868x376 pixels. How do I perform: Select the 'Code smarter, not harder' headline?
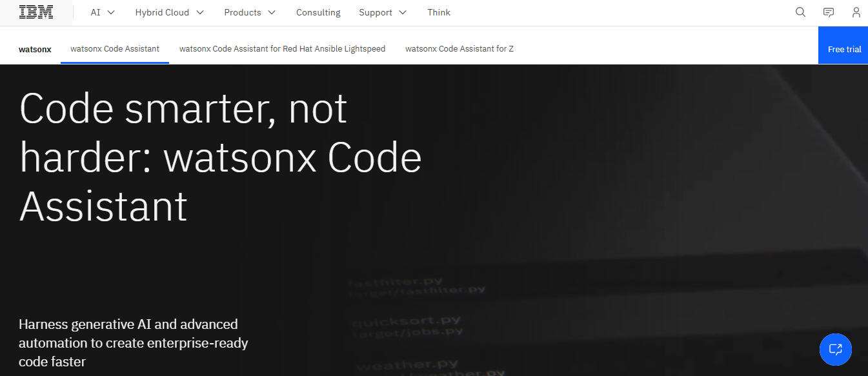click(x=221, y=157)
